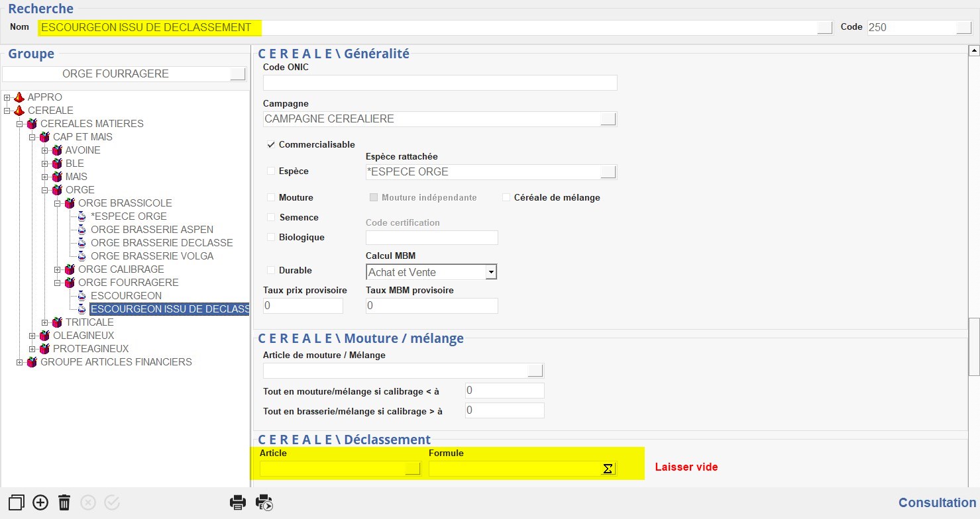The height and width of the screenshot is (519, 980).
Task: Click the trash delete icon
Action: [x=64, y=502]
